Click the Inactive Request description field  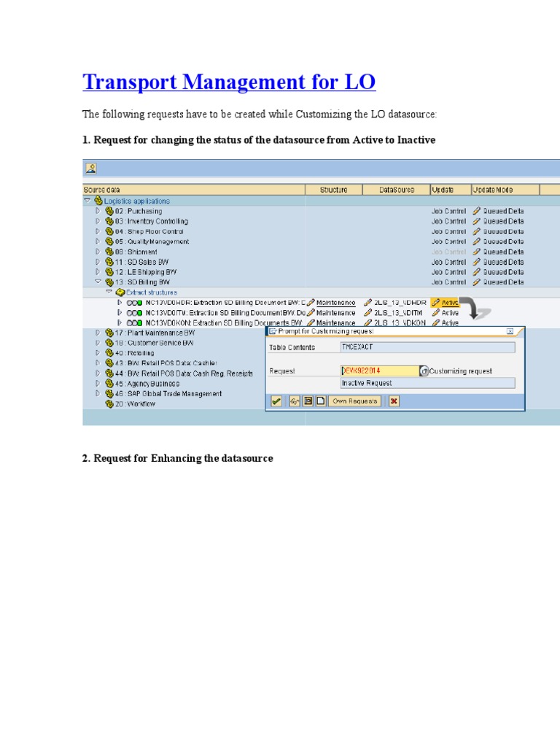pyautogui.click(x=427, y=382)
